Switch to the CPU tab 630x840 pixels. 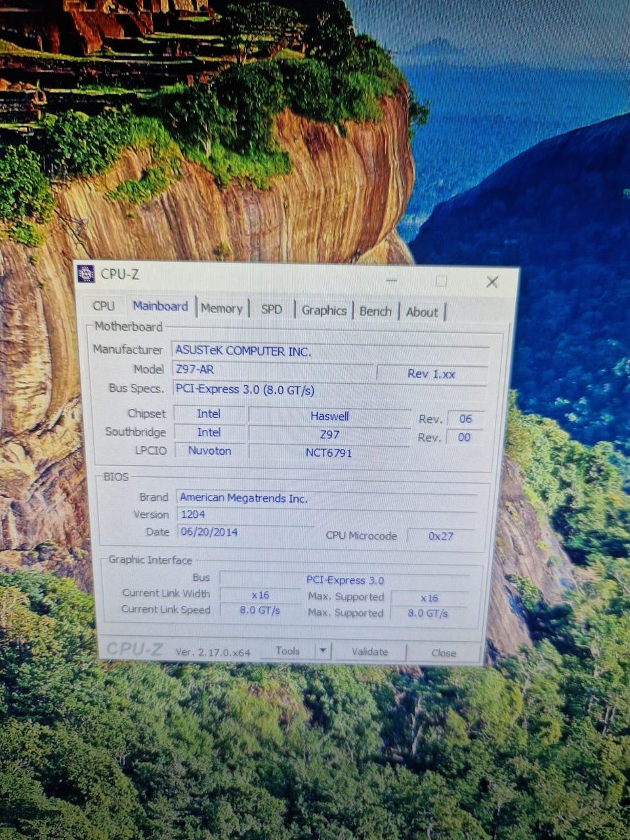coord(104,306)
